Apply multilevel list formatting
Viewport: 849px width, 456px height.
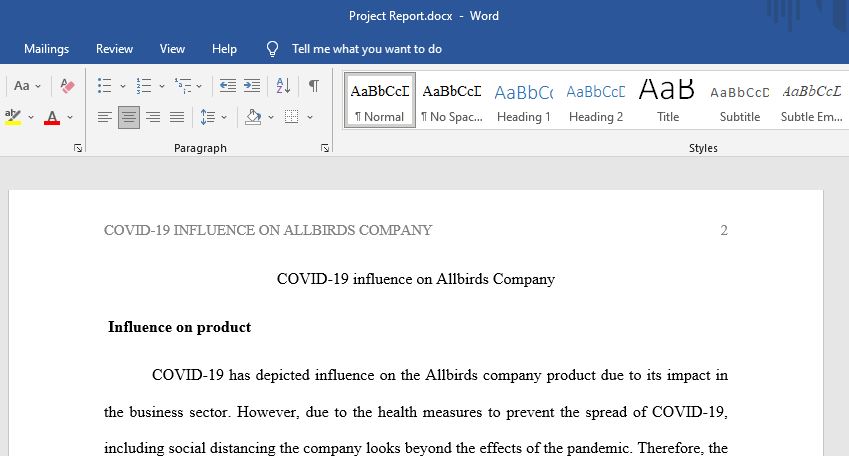[x=183, y=86]
